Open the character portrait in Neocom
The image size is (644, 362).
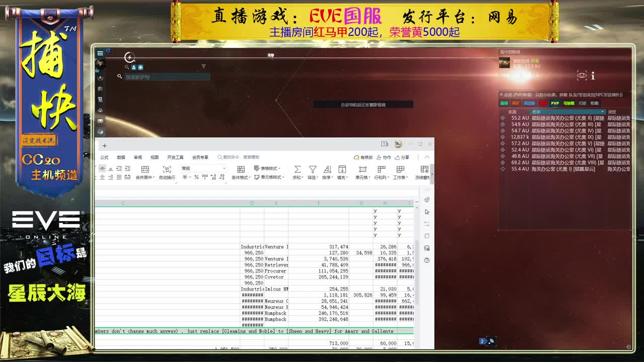click(100, 63)
